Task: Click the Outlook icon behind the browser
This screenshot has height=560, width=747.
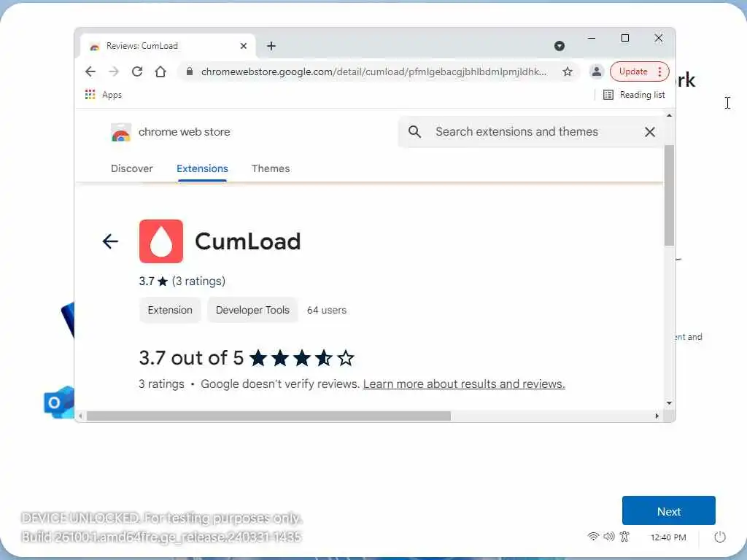Action: point(58,402)
